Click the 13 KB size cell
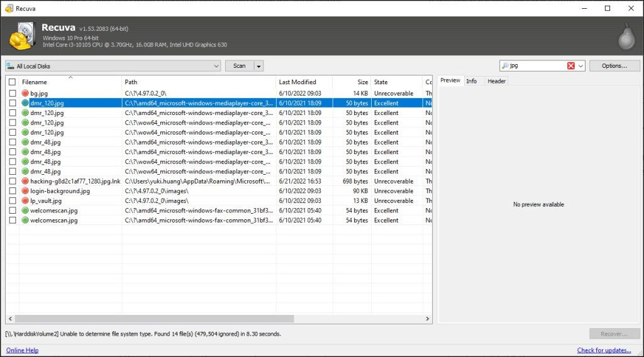The width and height of the screenshot is (644, 357). coord(360,200)
